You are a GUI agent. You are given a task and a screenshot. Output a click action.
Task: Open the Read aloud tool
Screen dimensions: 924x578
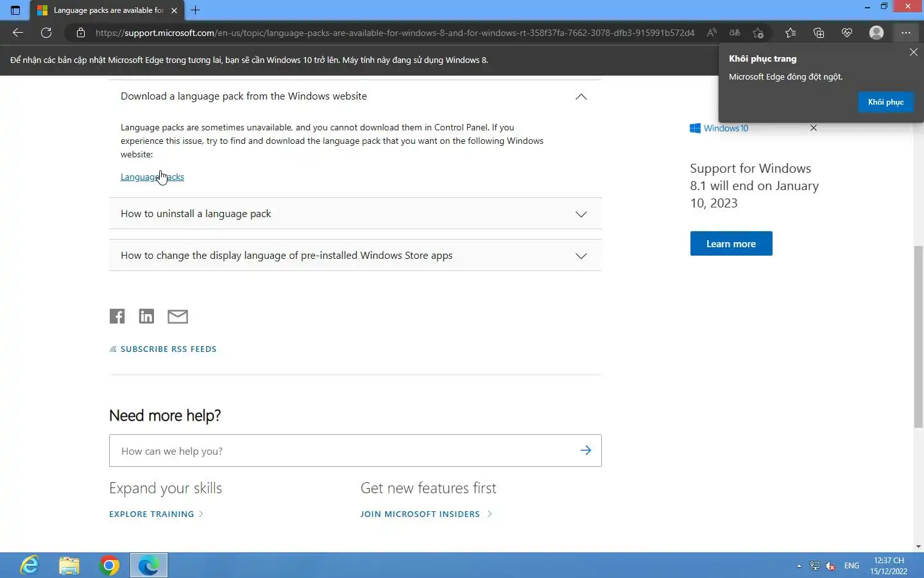click(x=712, y=33)
